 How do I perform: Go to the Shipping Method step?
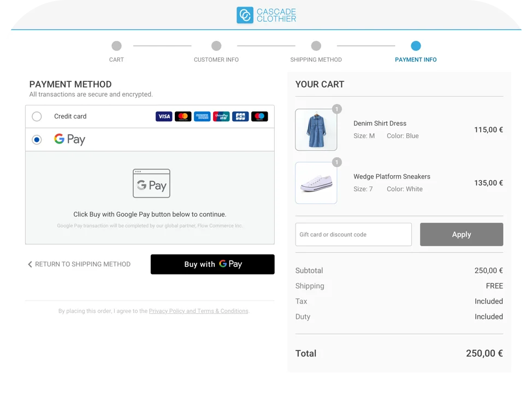pos(316,46)
